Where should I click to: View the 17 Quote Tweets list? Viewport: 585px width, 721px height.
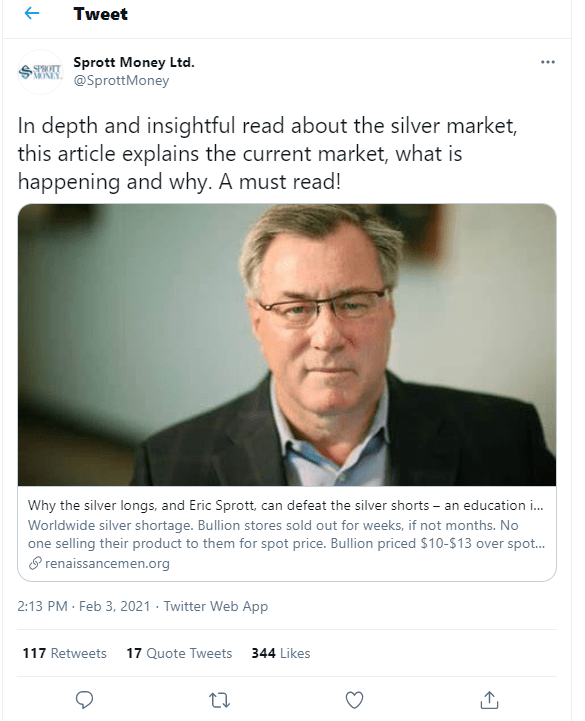(x=179, y=653)
